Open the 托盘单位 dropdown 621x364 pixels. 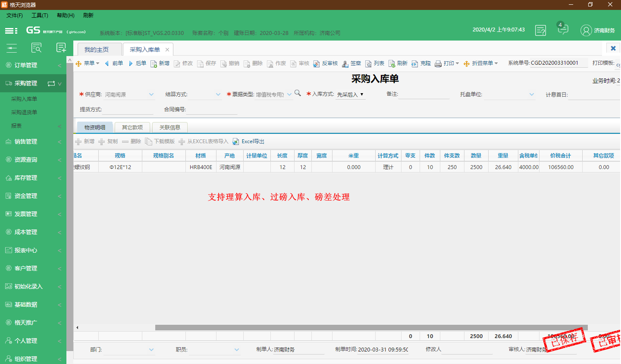532,94
